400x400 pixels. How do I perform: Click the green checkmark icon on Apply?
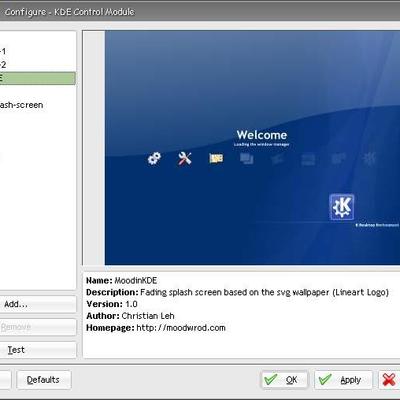pyautogui.click(x=325, y=379)
